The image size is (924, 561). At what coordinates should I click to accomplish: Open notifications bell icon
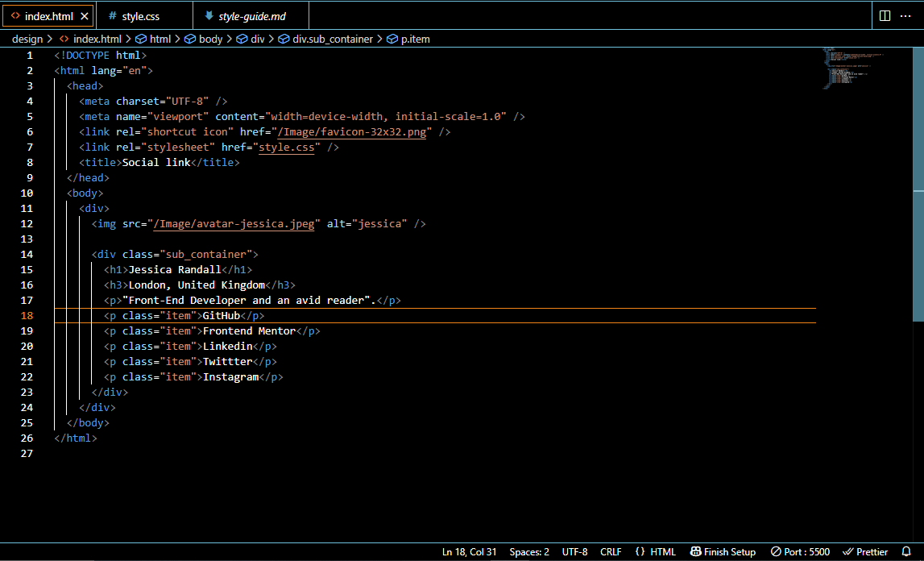[x=906, y=551]
